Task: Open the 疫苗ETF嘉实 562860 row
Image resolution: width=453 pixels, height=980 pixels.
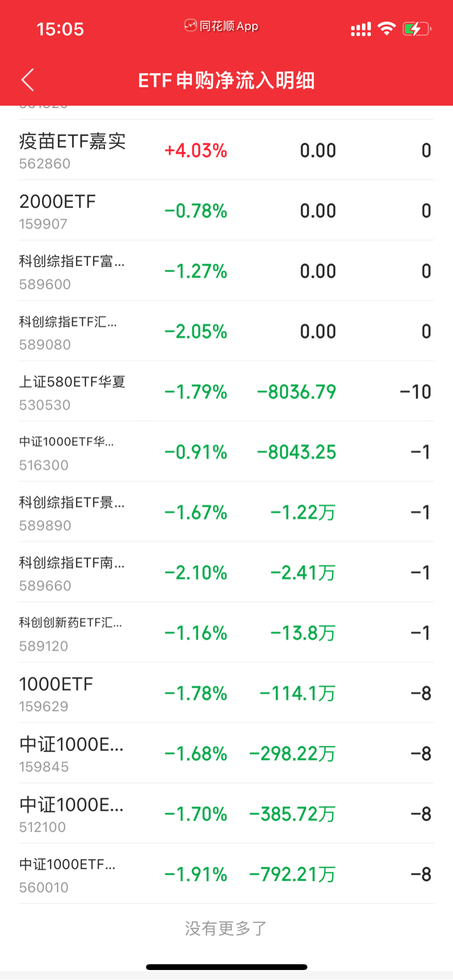Action: 226,150
